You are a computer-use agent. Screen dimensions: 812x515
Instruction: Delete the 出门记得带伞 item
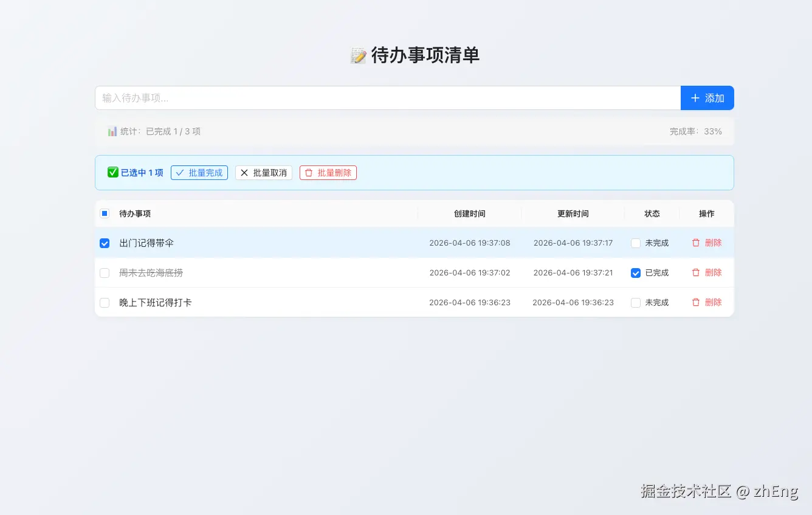(707, 243)
